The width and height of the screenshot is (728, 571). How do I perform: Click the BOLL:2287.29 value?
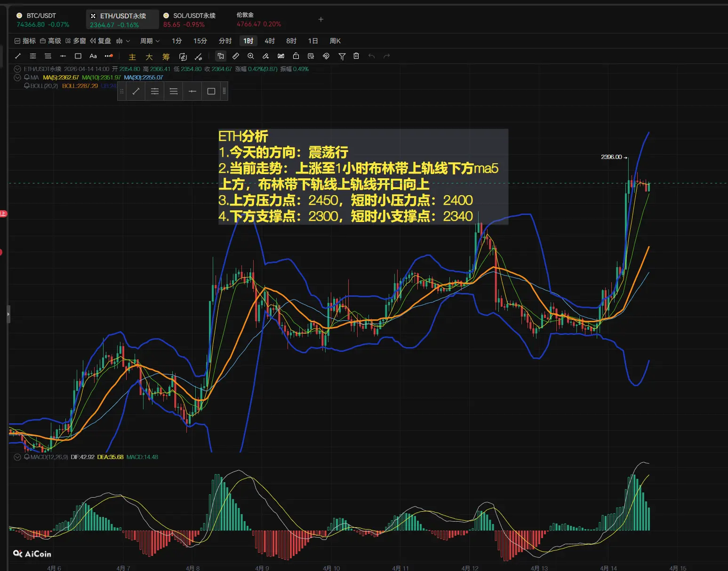click(80, 86)
